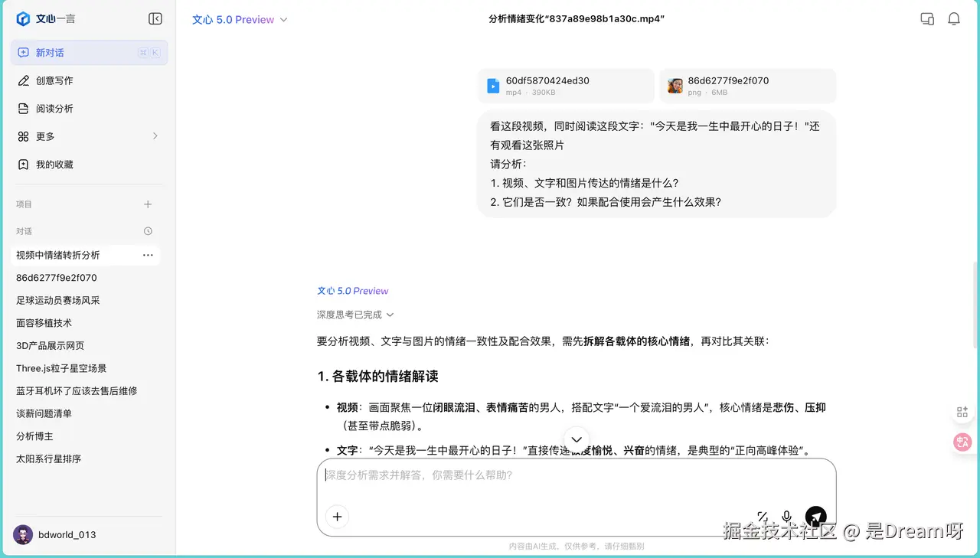Screen dimensions: 980x558
Task: Open the 60df5870424ed30 mp4 attachment
Action: (566, 86)
